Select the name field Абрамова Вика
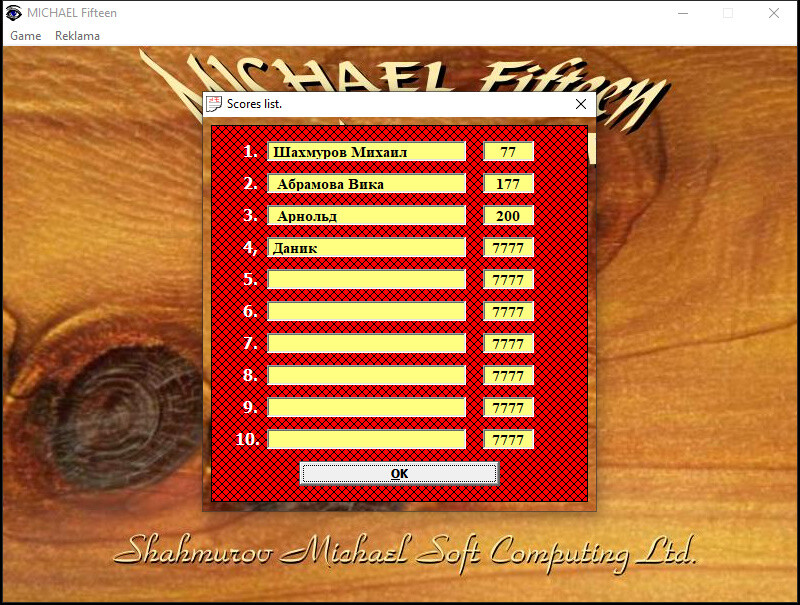 [366, 184]
